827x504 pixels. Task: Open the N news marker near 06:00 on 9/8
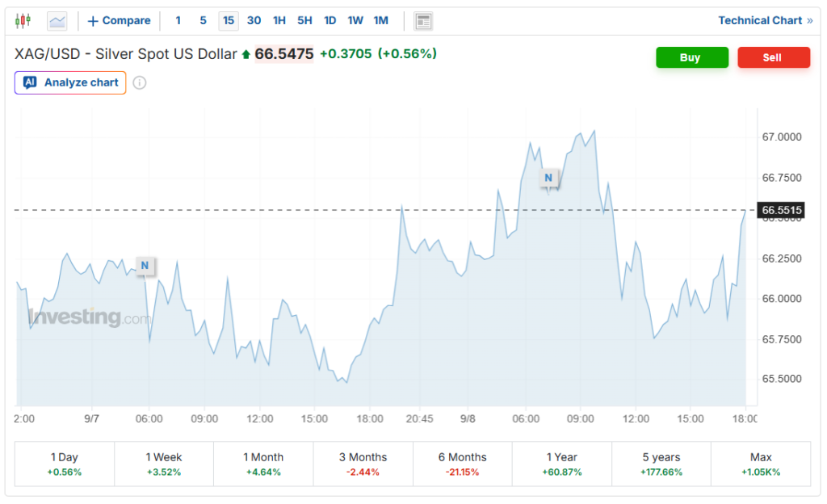(x=548, y=178)
